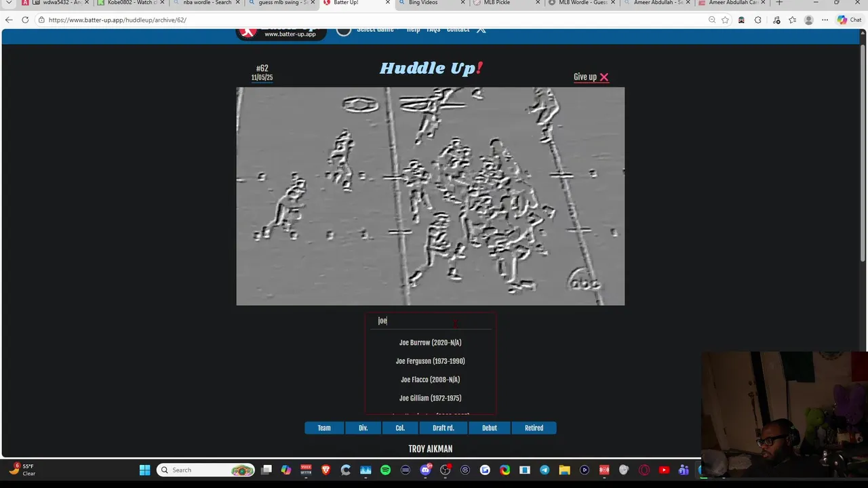The image size is (868, 488).
Task: Click the zoom magnifier icon in address bar
Action: [711, 20]
